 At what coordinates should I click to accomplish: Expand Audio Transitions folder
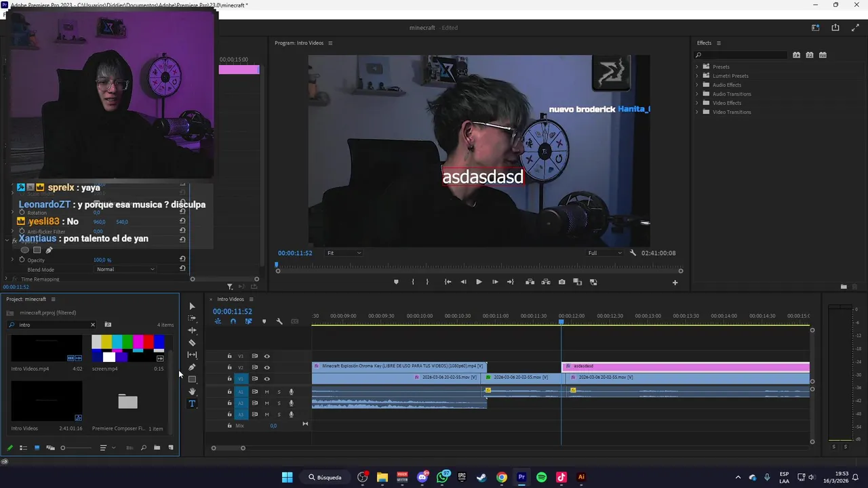696,94
